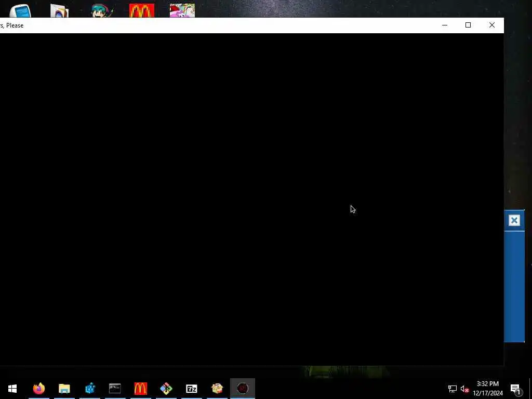Click the muted volume tray icon
The width and height of the screenshot is (532, 399).
point(464,389)
